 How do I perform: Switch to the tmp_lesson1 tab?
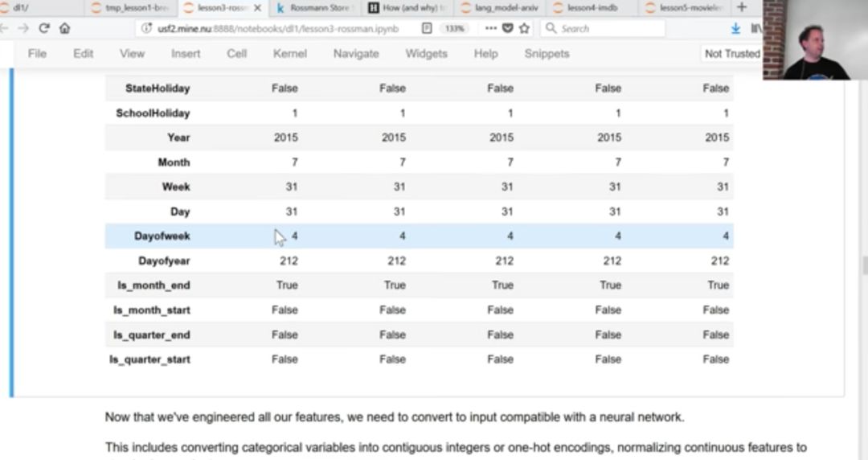pos(130,8)
